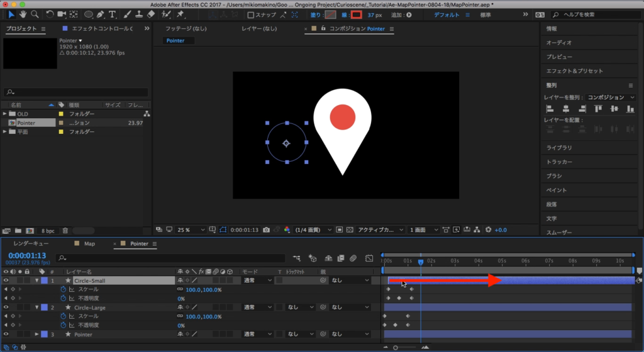Open the 25% magnification dropdown
Screen dimensions: 644x352
[191, 229]
